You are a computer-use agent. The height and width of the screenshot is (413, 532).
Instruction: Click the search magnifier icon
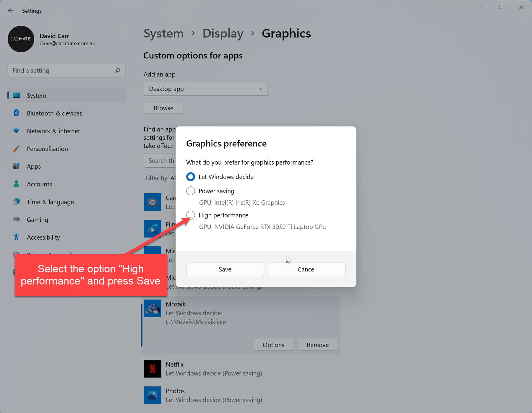[x=118, y=71]
